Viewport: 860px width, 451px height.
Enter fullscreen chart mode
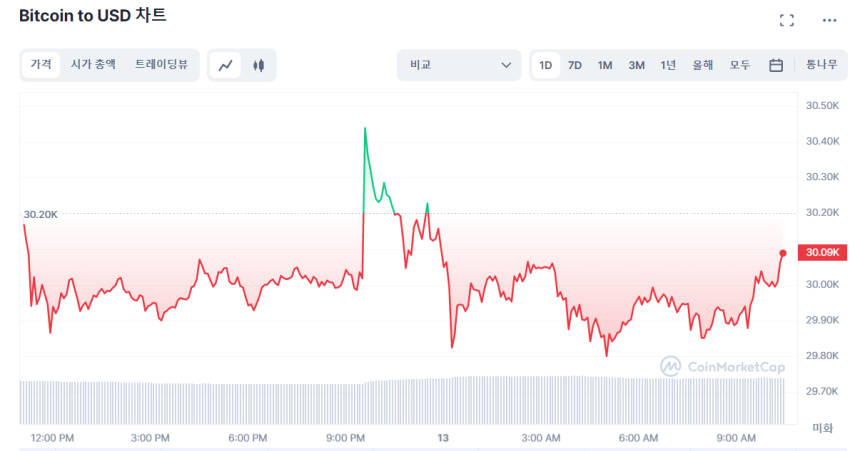(786, 20)
